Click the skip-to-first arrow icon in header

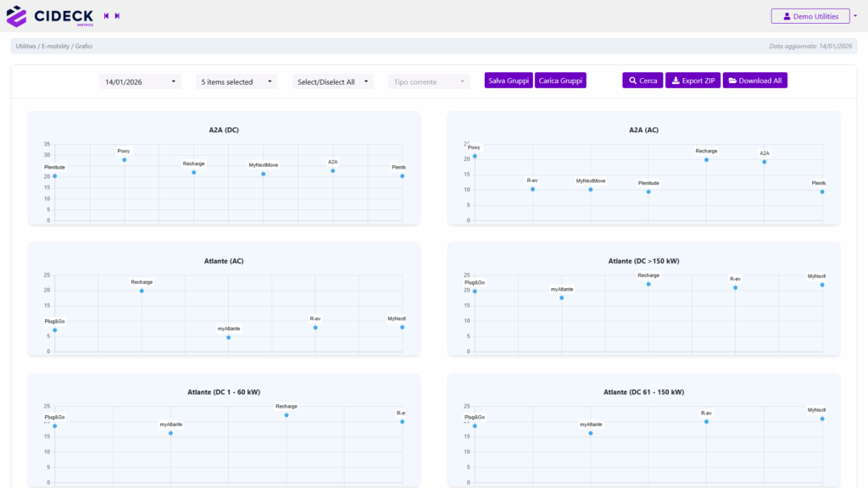[x=107, y=16]
